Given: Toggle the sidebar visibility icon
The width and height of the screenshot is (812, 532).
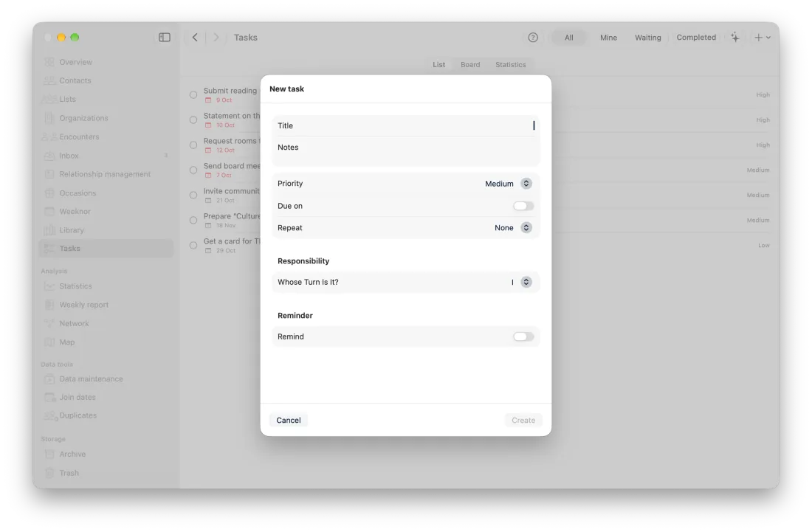Looking at the screenshot, I should click(164, 37).
